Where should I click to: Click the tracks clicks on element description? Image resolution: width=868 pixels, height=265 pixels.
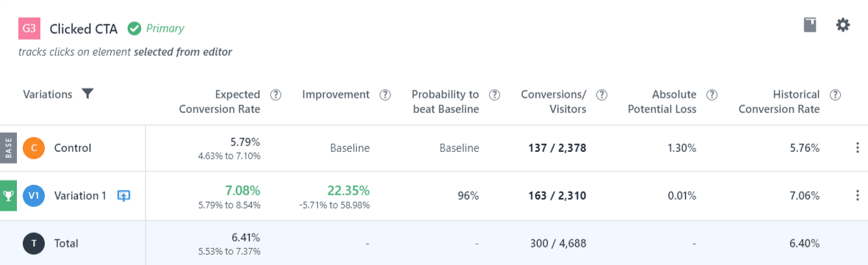[x=125, y=53]
